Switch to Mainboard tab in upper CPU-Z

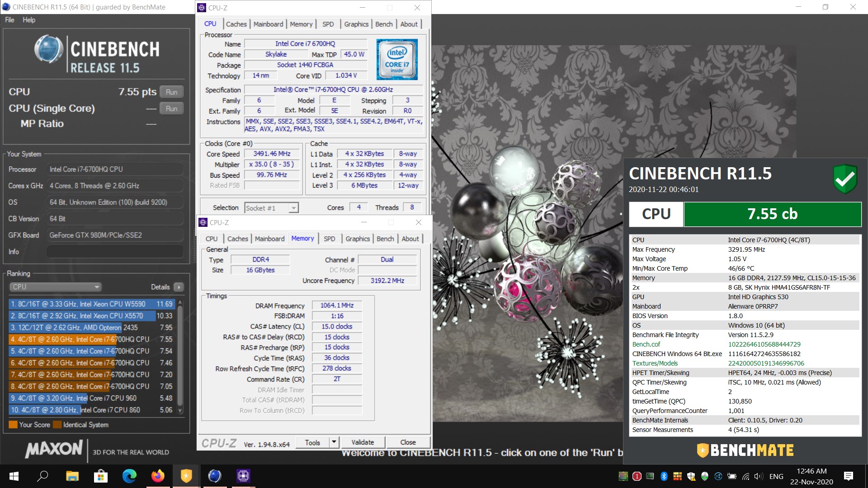pos(269,24)
